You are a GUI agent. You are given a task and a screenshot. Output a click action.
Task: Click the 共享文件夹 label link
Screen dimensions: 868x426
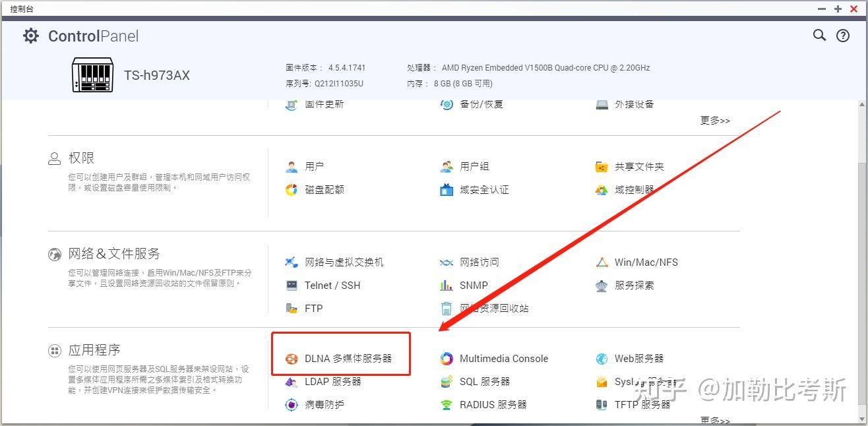click(639, 167)
